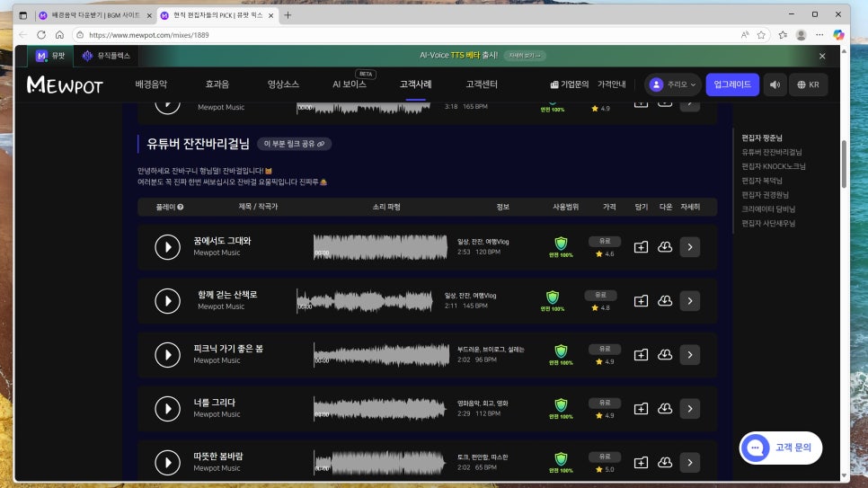Toggle the site volume speaker icon
The width and height of the screenshot is (868, 488).
pos(775,84)
